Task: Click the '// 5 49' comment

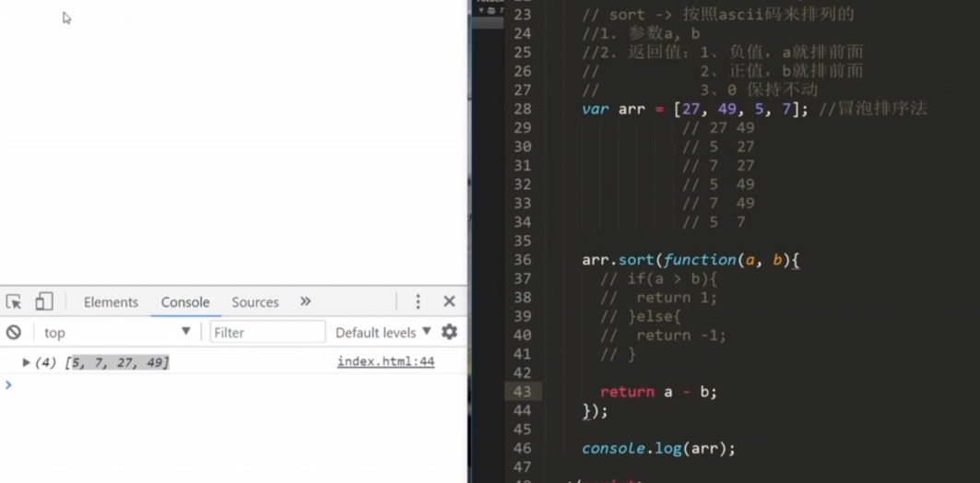Action: [719, 184]
